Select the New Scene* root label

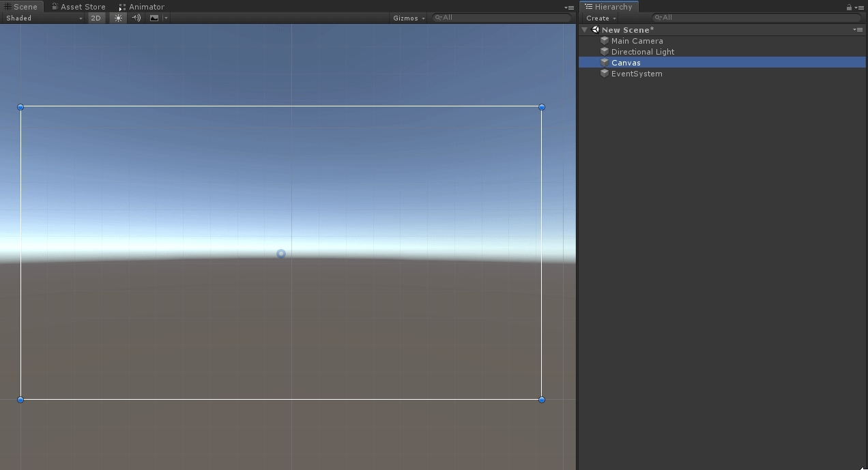point(628,30)
